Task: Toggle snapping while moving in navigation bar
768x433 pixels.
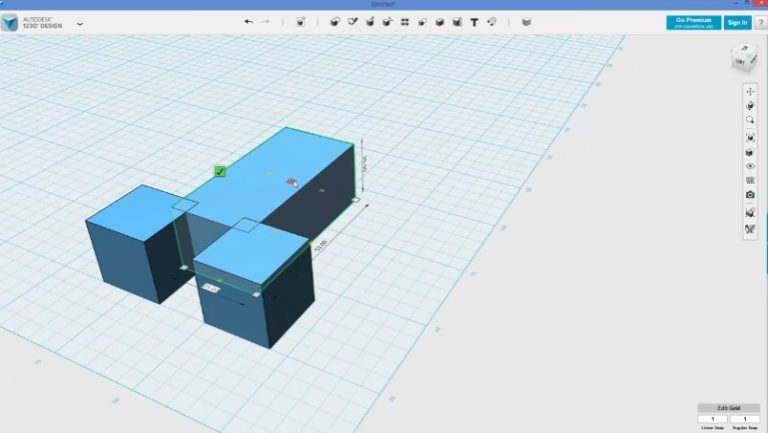Action: (750, 213)
